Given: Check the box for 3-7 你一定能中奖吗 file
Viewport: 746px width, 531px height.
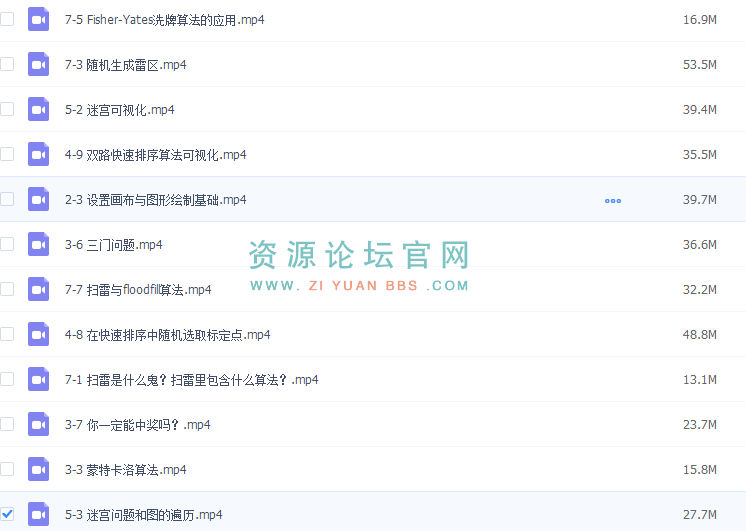Looking at the screenshot, I should point(7,424).
